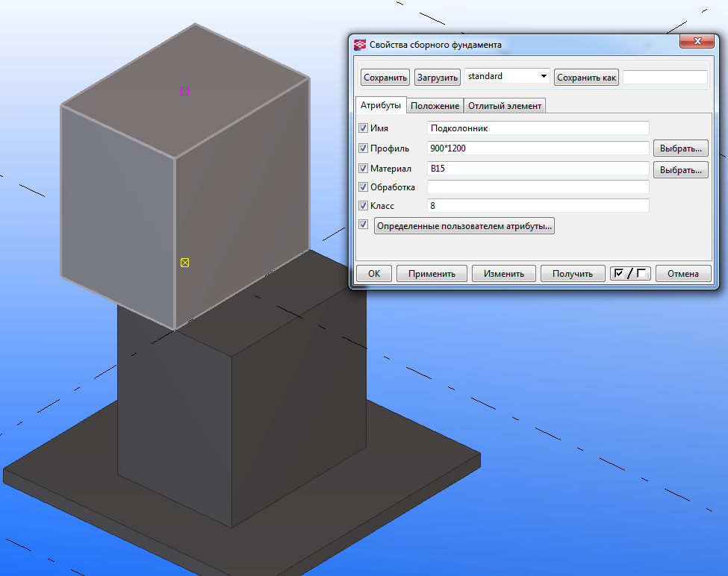Click the Сохранить как name field
728x576 pixels.
[x=665, y=78]
